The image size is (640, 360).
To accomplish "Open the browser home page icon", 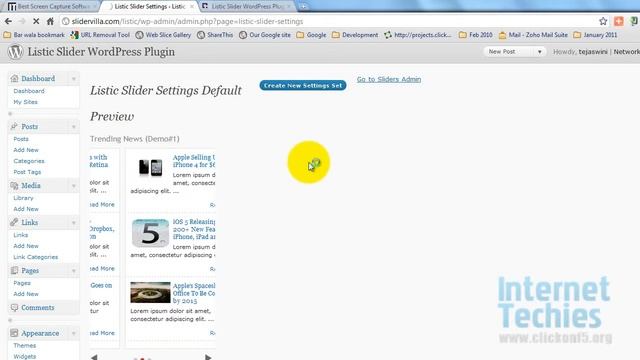I will pyautogui.click(x=50, y=21).
